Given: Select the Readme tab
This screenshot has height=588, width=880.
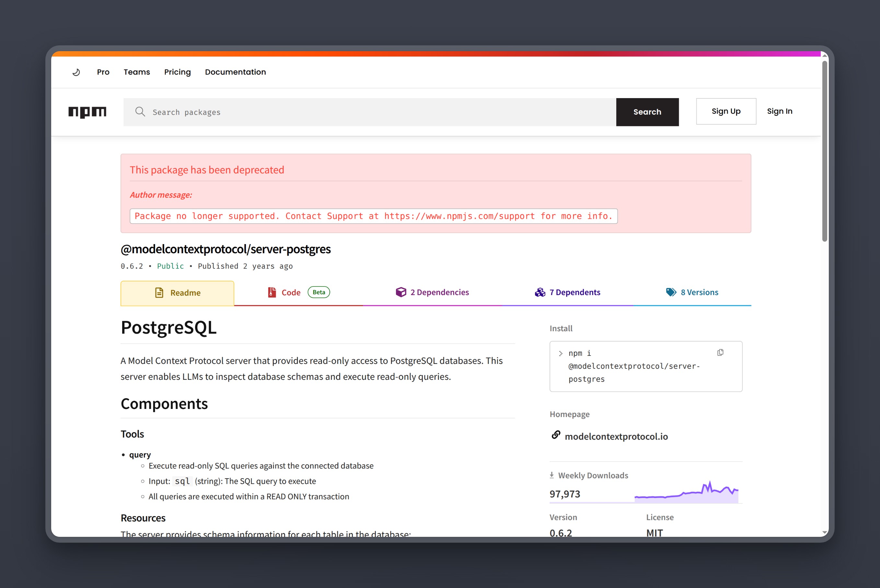Looking at the screenshot, I should [178, 293].
